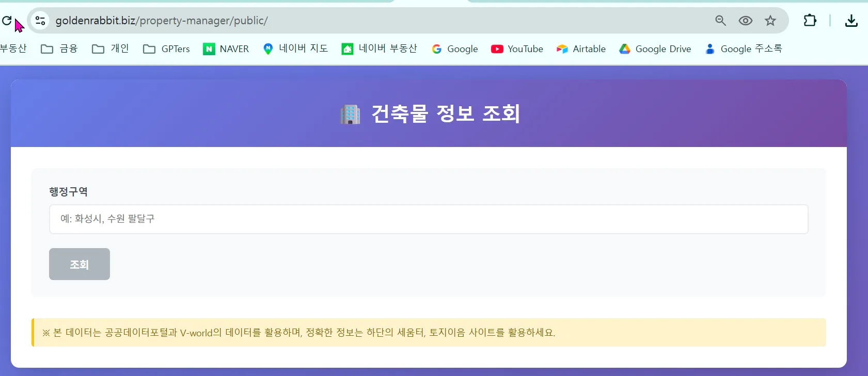
Task: Open the 금융 bookmark folder
Action: pyautogui.click(x=59, y=48)
